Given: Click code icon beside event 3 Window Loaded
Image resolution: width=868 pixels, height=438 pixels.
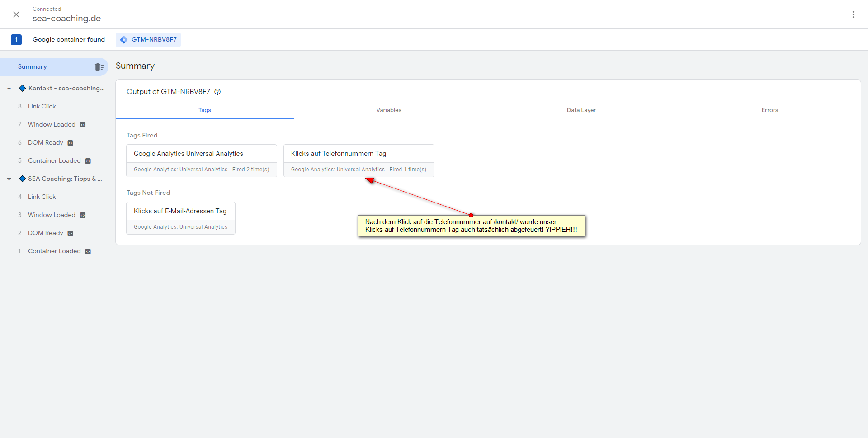Looking at the screenshot, I should [83, 215].
